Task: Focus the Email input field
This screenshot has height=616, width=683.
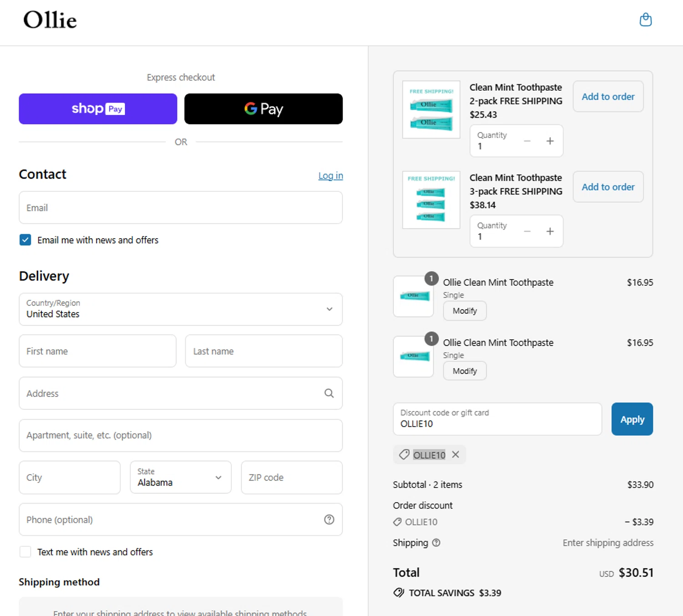Action: pos(181,208)
